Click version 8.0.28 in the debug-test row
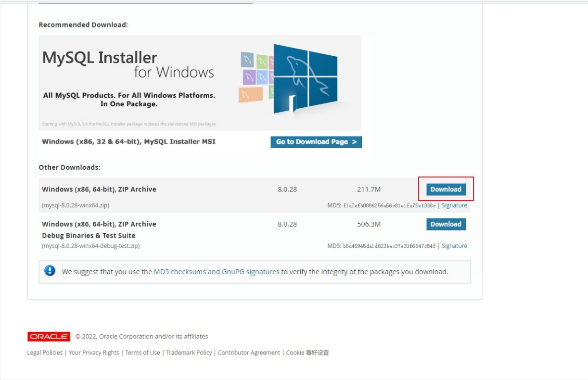Screen dimensions: 588x380 287,224
